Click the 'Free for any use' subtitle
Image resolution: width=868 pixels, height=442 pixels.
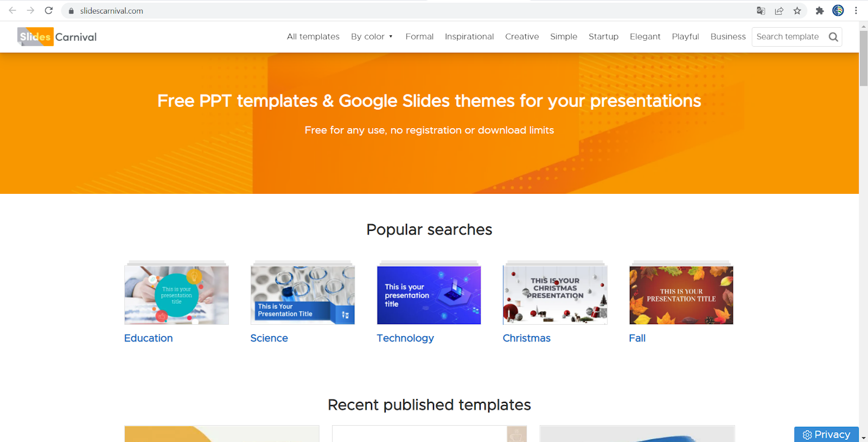coord(429,130)
